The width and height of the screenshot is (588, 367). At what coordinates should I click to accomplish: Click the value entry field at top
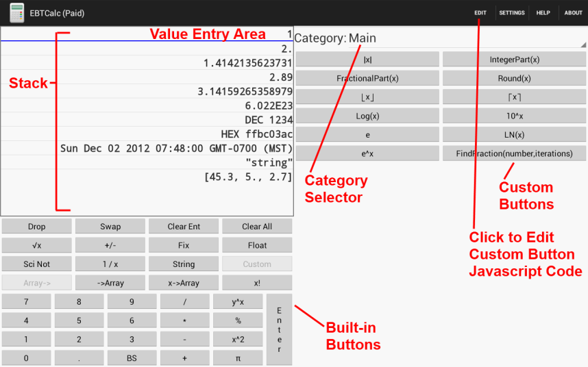tap(147, 34)
